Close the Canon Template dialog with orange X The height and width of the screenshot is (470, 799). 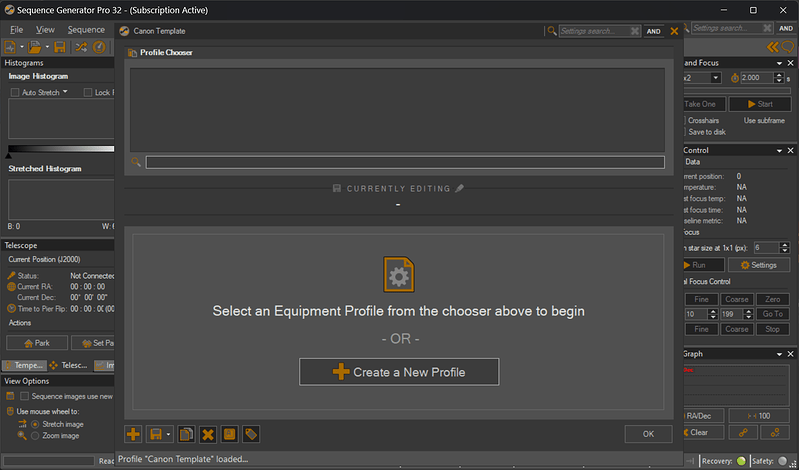point(674,31)
